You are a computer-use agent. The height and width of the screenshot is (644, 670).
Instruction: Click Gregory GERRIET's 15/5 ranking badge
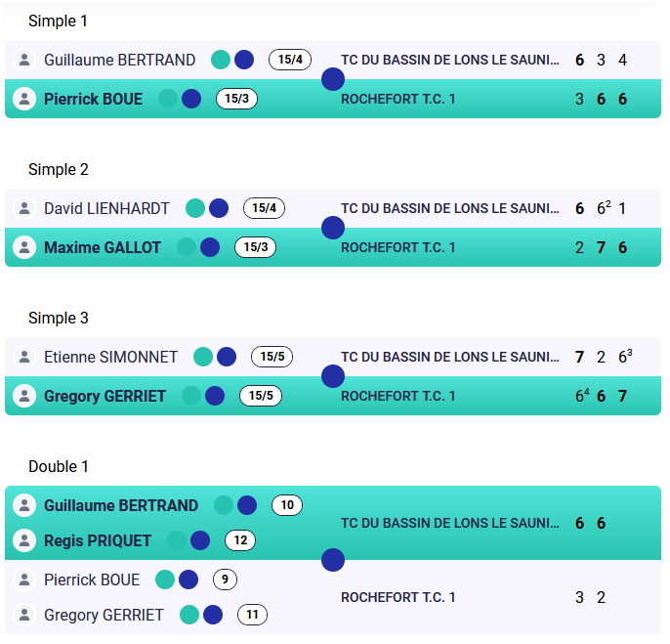[261, 396]
